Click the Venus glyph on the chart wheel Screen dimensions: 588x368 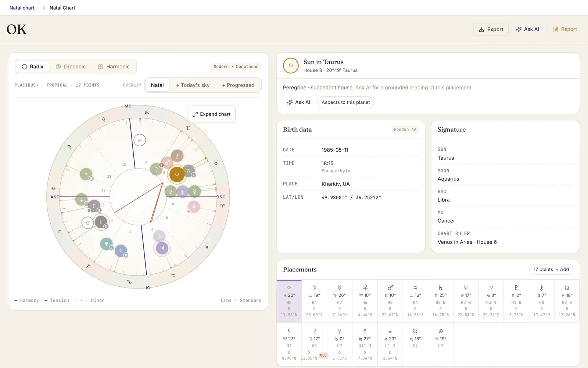click(194, 207)
